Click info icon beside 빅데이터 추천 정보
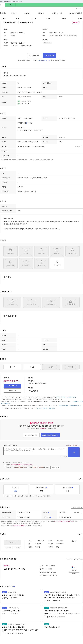This screenshot has height=644, width=83. 14,586
